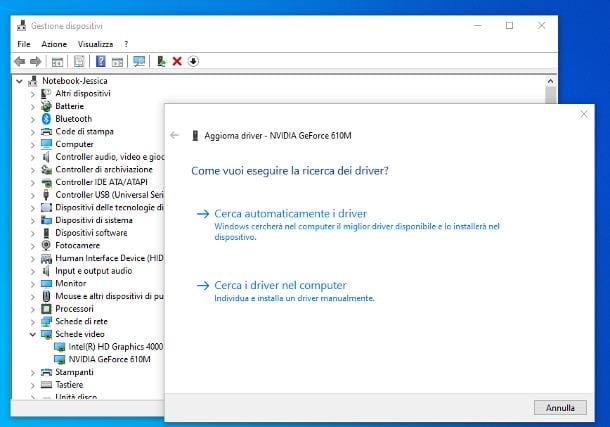
Task: Select Human Interface Device tree item
Action: 109,258
